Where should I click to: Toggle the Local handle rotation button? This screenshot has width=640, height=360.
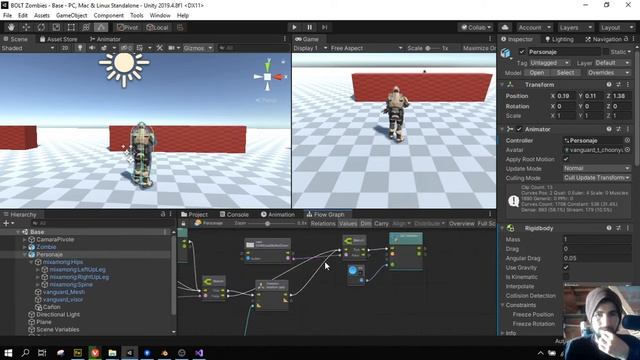(158, 27)
